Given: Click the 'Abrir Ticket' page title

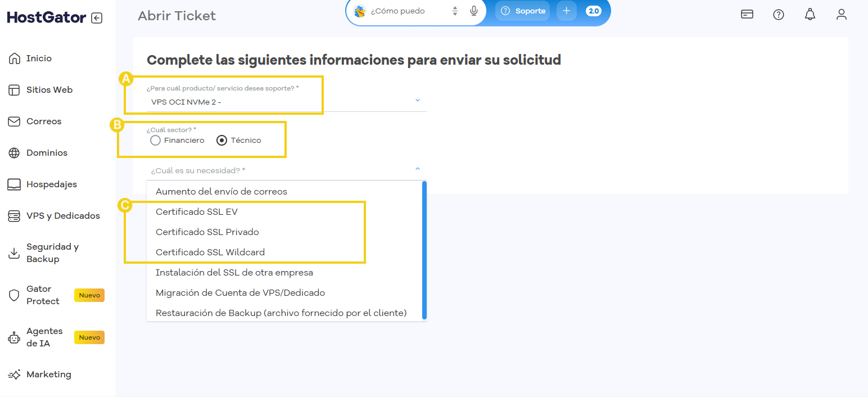Looking at the screenshot, I should 177,16.
